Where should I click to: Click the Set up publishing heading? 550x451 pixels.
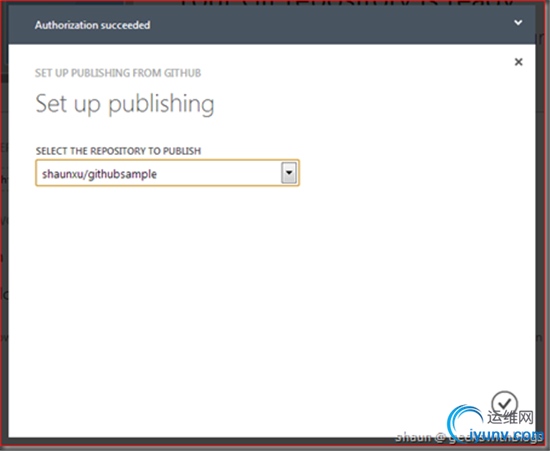pyautogui.click(x=125, y=104)
